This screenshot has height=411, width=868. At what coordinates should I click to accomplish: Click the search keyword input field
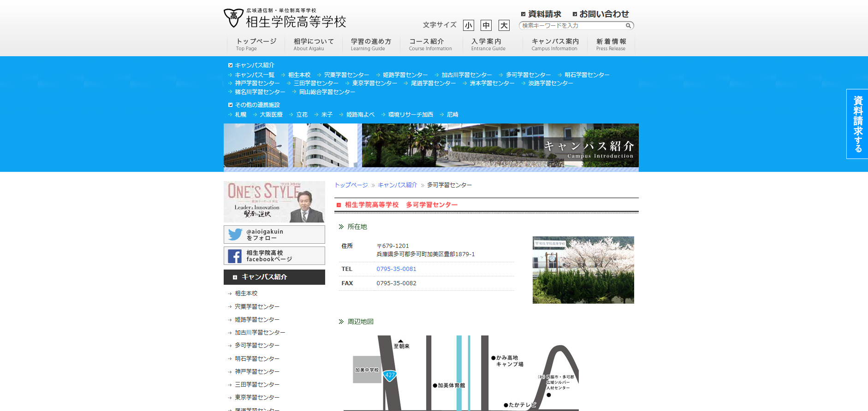572,26
